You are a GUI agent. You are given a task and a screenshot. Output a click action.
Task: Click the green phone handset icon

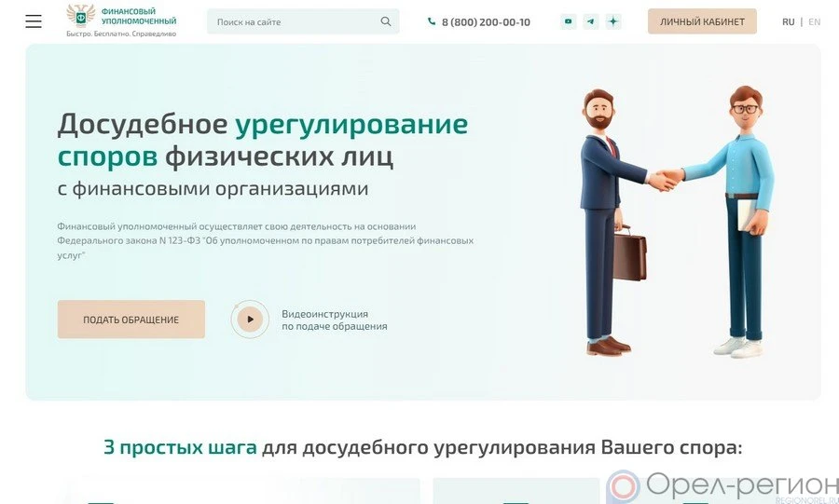coord(432,21)
